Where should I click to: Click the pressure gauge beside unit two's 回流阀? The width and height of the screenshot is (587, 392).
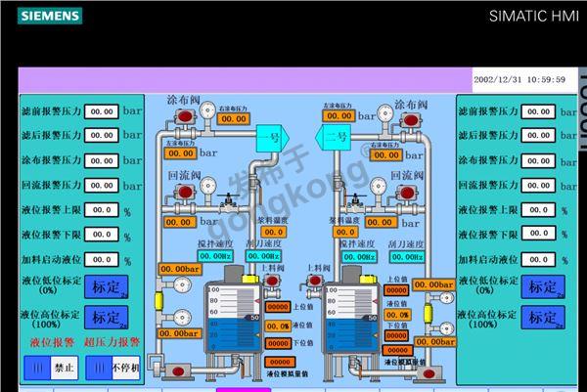click(x=378, y=187)
